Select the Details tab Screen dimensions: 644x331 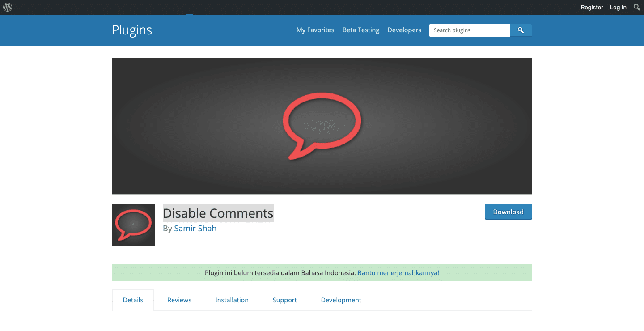click(x=133, y=300)
